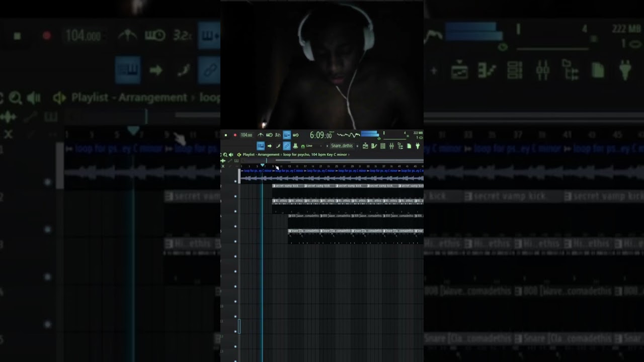644x362 pixels.
Task: Mute track 1 with its dot
Action: tap(235, 181)
